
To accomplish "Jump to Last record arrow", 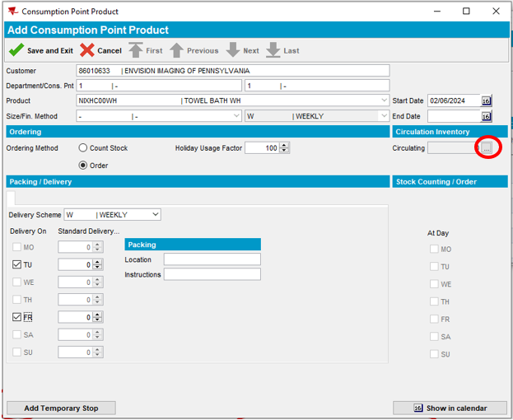I will tap(273, 50).
